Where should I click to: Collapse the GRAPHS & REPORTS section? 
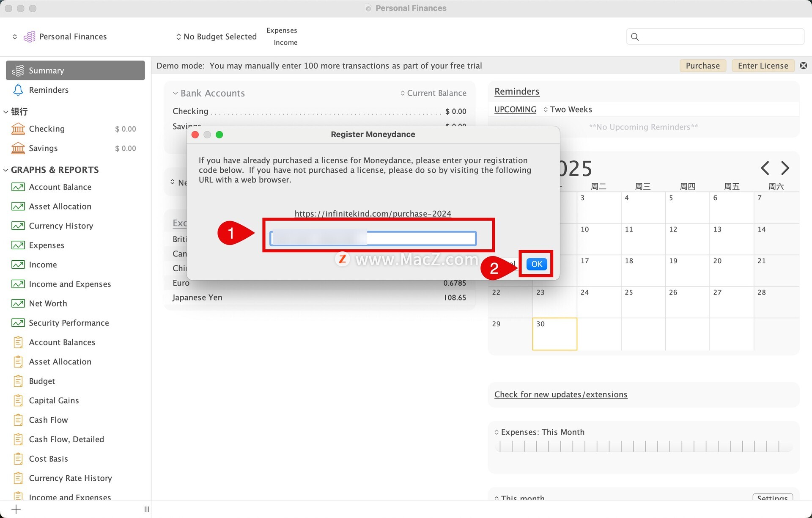[x=5, y=170]
